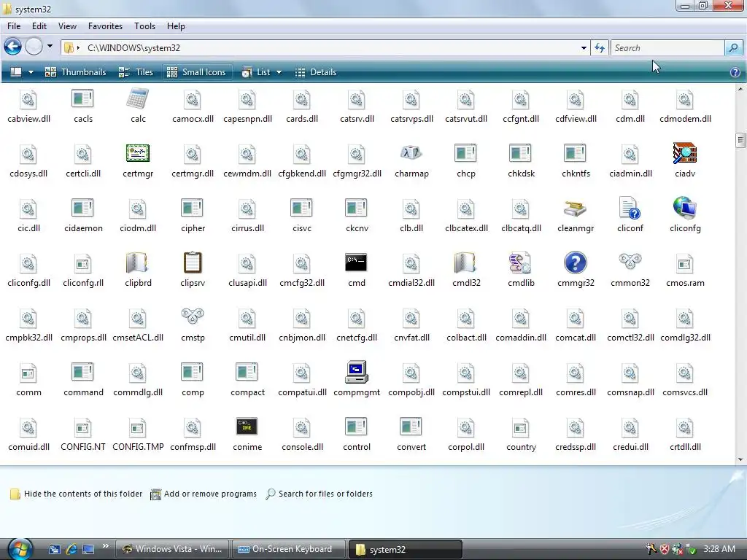
Task: Click the Back navigation button
Action: [13, 47]
